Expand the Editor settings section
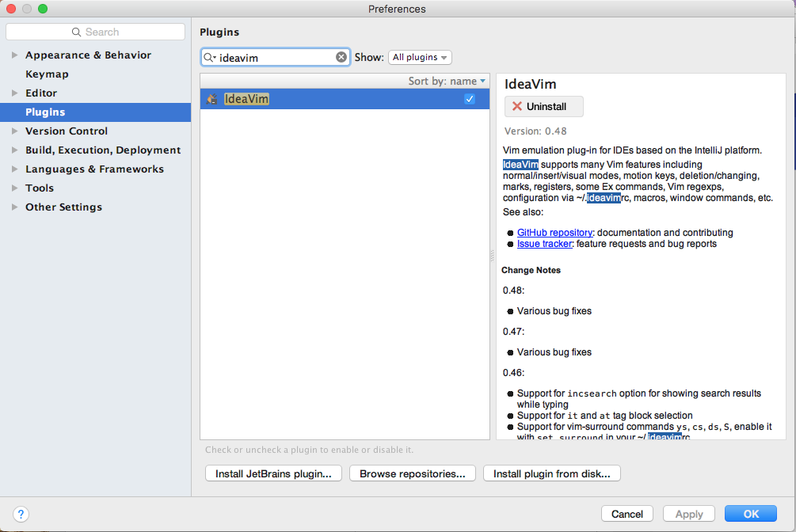 (x=15, y=93)
